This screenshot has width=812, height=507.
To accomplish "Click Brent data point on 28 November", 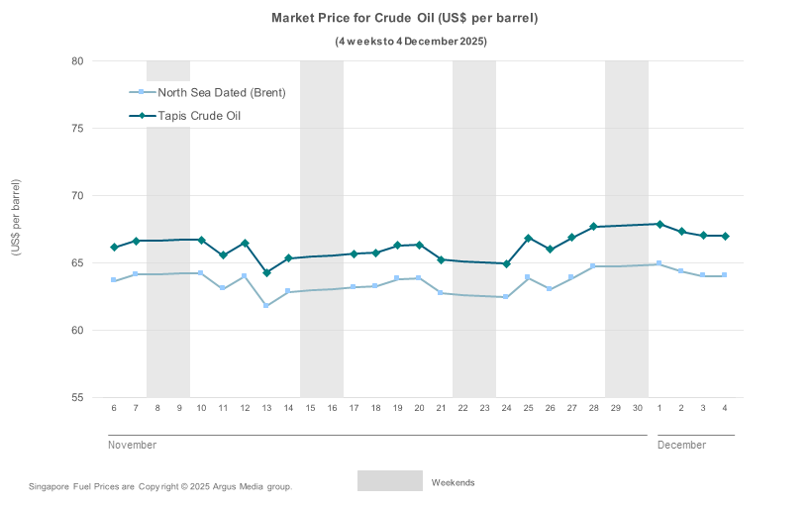I will pos(593,266).
